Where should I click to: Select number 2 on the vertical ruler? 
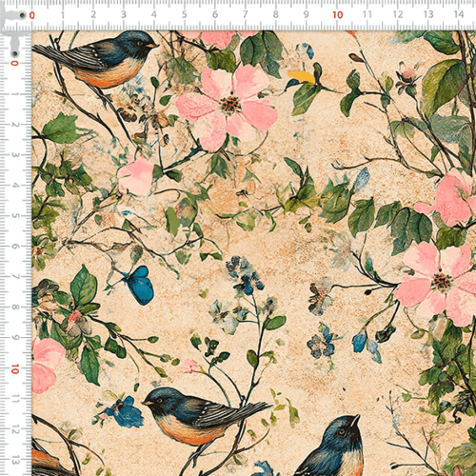coord(14,125)
